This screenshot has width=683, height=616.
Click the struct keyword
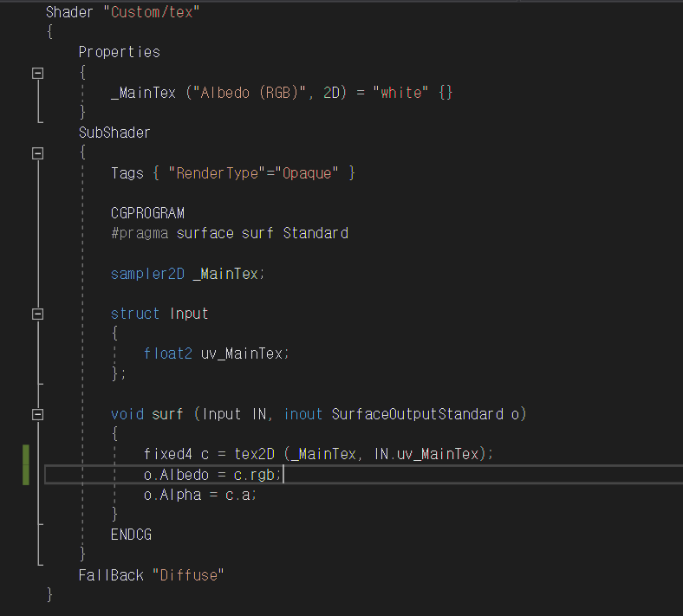click(x=135, y=314)
